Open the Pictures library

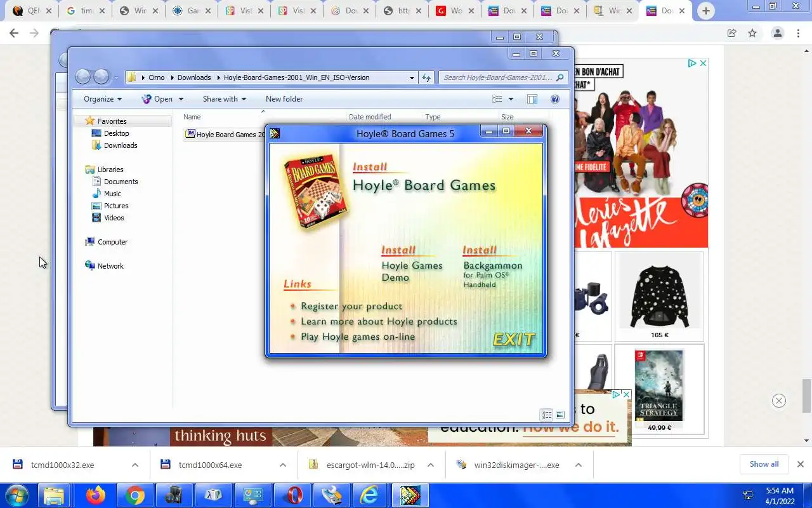click(116, 206)
